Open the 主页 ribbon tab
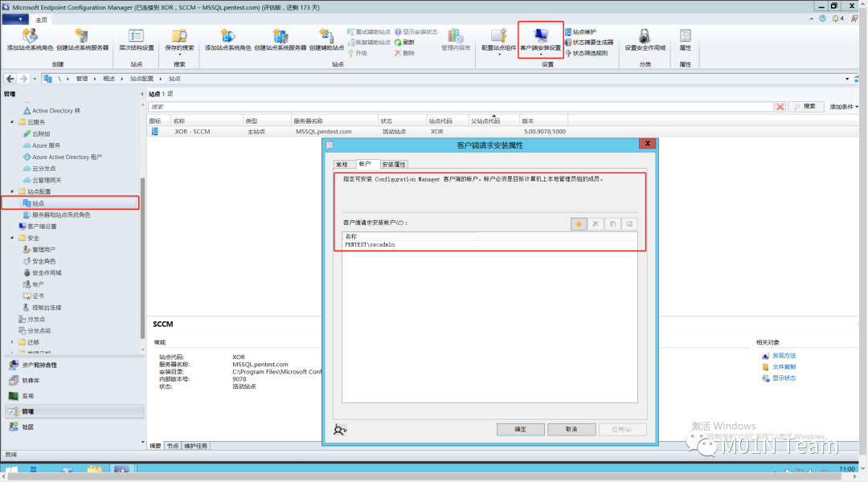The width and height of the screenshot is (868, 482). pos(42,20)
